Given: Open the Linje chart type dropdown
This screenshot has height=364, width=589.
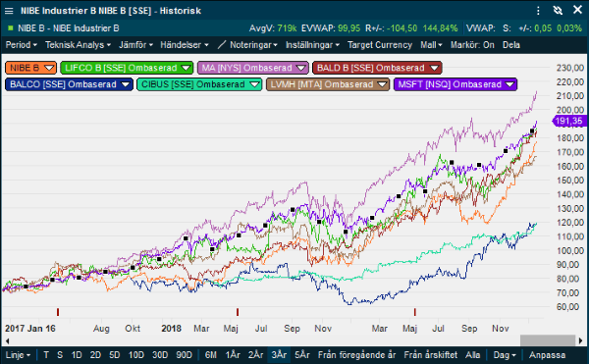Looking at the screenshot, I should click(x=18, y=355).
